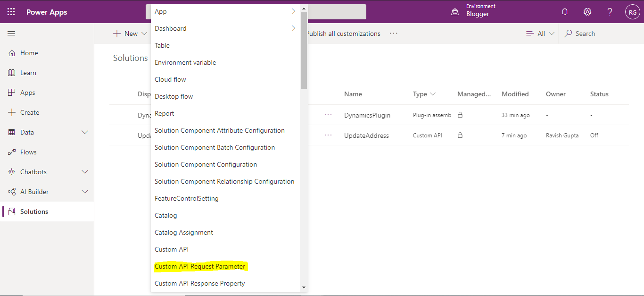Open the App submenu chevron
The width and height of the screenshot is (644, 296).
[293, 11]
